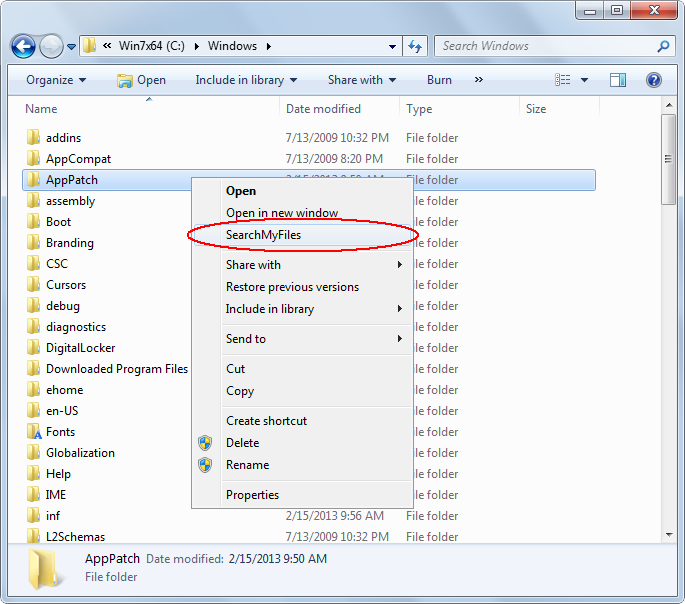Choose Delete in the context menu
685x604 pixels.
tap(302, 443)
